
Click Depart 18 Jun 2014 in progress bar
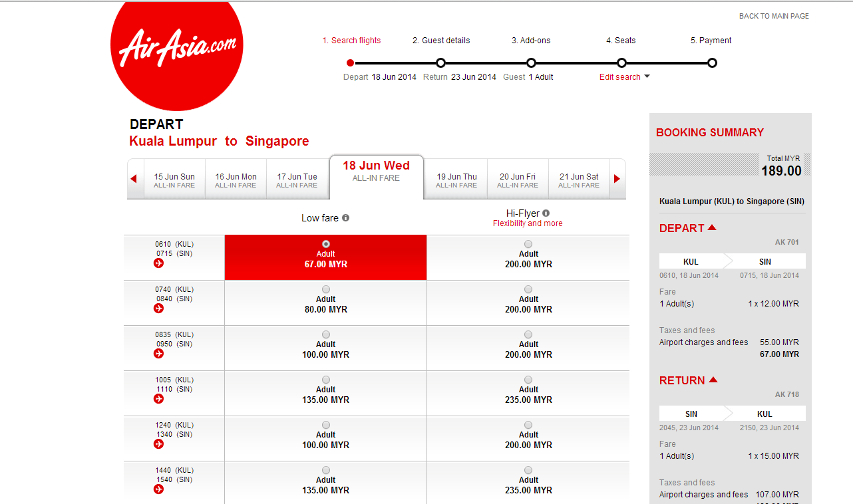(380, 77)
